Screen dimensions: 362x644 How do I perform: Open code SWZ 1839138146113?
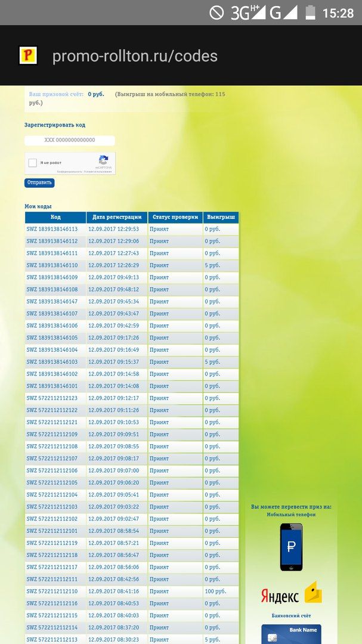pos(52,229)
